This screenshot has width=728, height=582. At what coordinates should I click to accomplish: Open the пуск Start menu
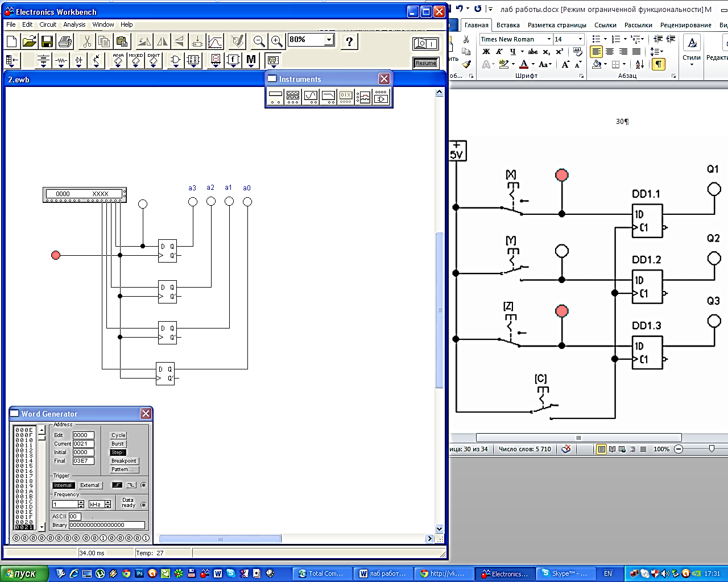(25, 573)
